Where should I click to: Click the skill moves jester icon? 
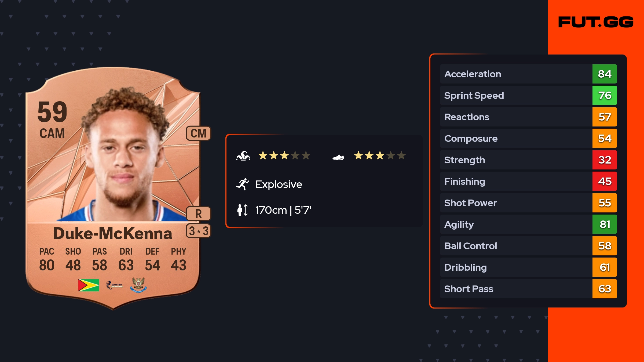coord(243,156)
